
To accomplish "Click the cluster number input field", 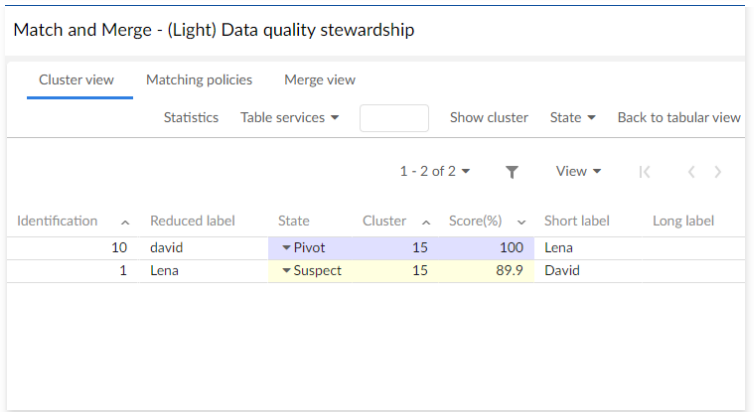I will [x=394, y=118].
